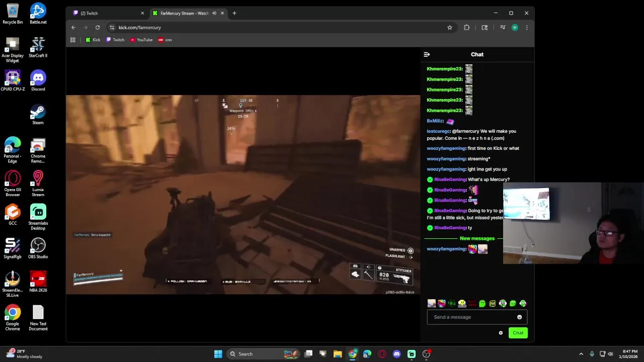
Task: Select the last emote in the quick emote row
Action: tap(523, 303)
